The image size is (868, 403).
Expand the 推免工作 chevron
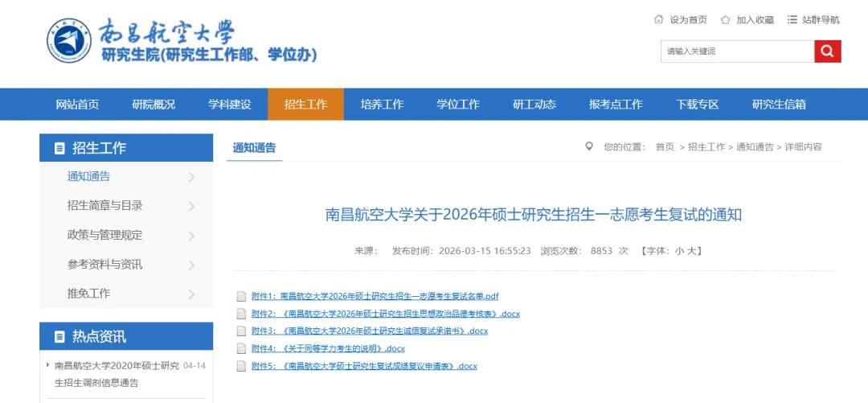pos(191,294)
